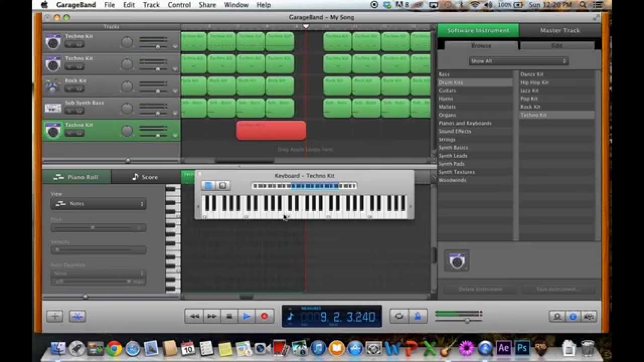This screenshot has width=644, height=362.
Task: Switch to the Edit tab in Track Info
Action: (557, 46)
